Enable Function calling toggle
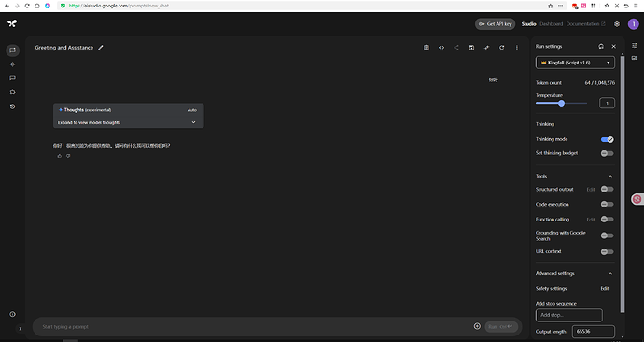The width and height of the screenshot is (644, 342). (607, 219)
